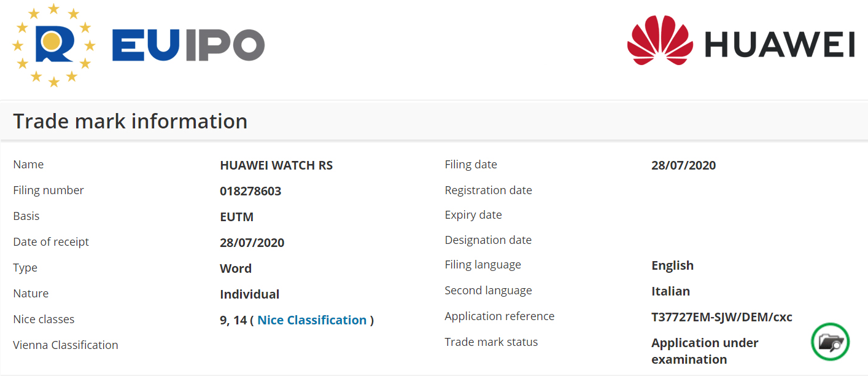Click the Word type value
Screen dimensions: 868x376
click(x=236, y=268)
